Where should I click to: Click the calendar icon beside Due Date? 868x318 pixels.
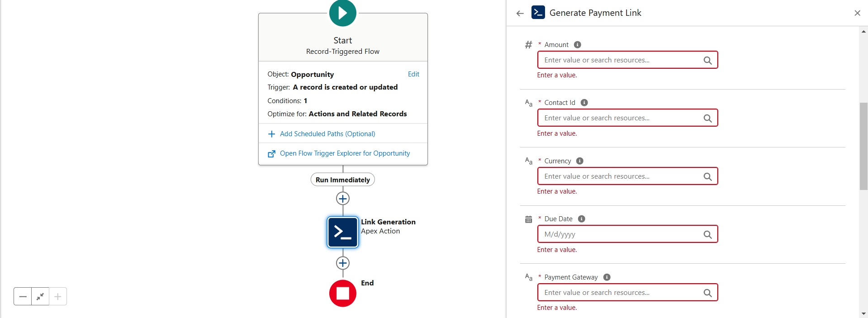[x=528, y=219]
